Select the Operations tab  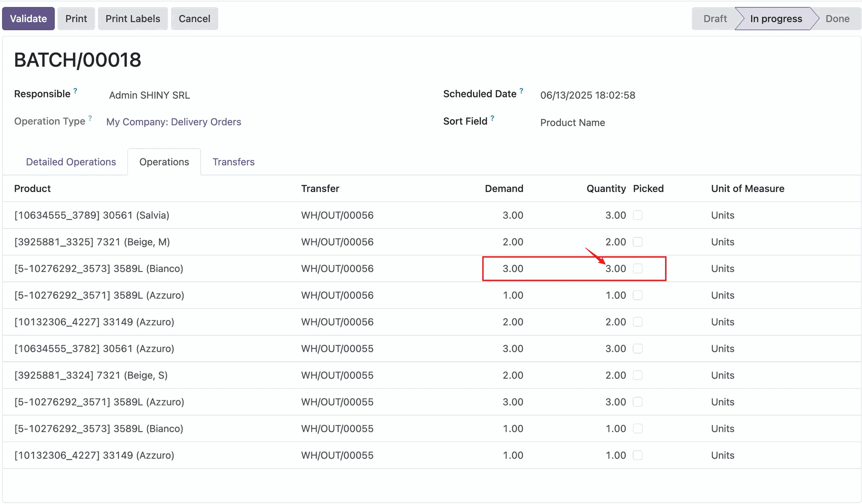coord(164,162)
